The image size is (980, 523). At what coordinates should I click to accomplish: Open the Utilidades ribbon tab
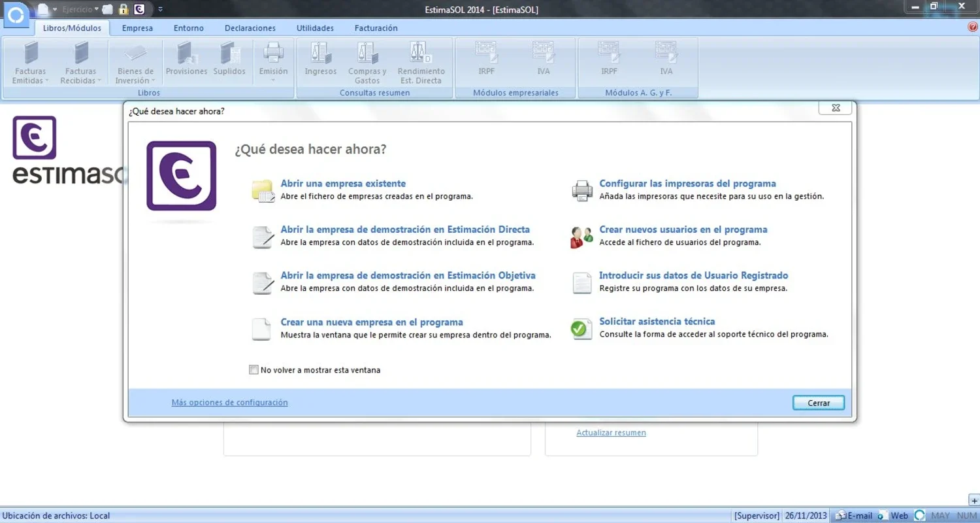(315, 28)
